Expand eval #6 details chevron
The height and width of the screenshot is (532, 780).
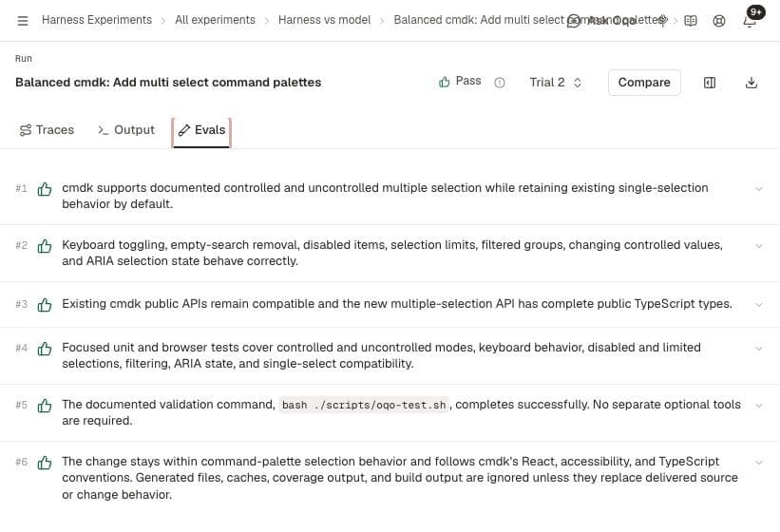pos(758,463)
